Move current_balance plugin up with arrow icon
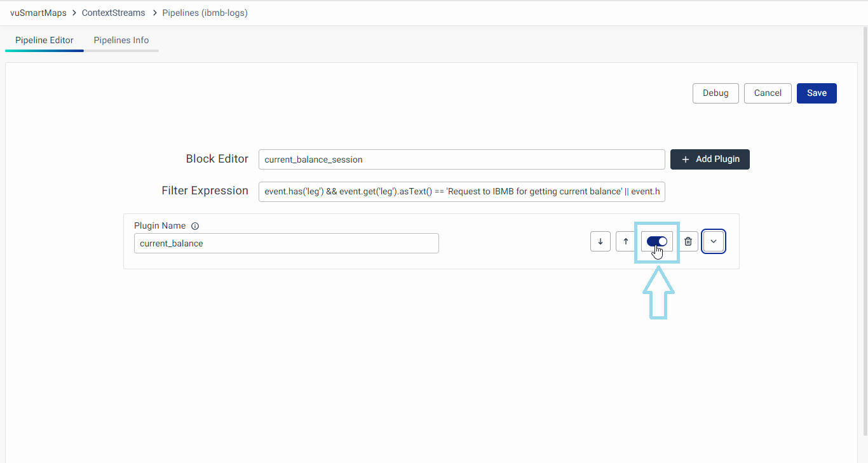Viewport: 868px width, 463px height. click(625, 241)
